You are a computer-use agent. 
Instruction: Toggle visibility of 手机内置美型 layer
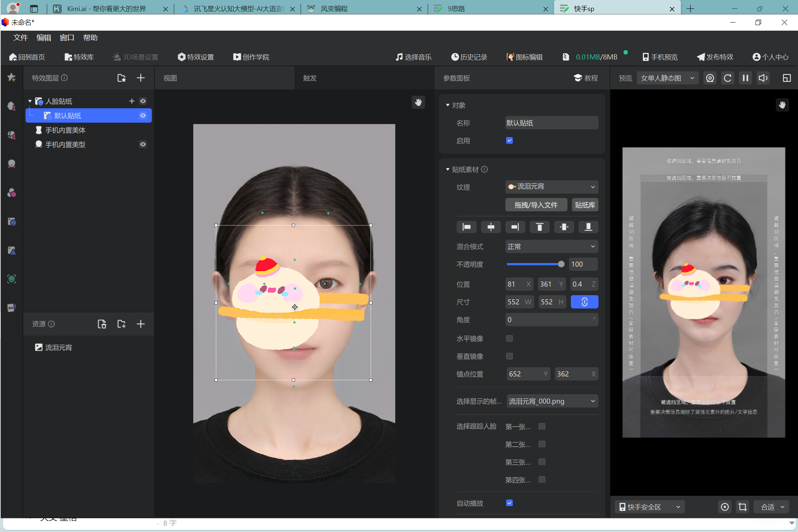[x=143, y=144]
